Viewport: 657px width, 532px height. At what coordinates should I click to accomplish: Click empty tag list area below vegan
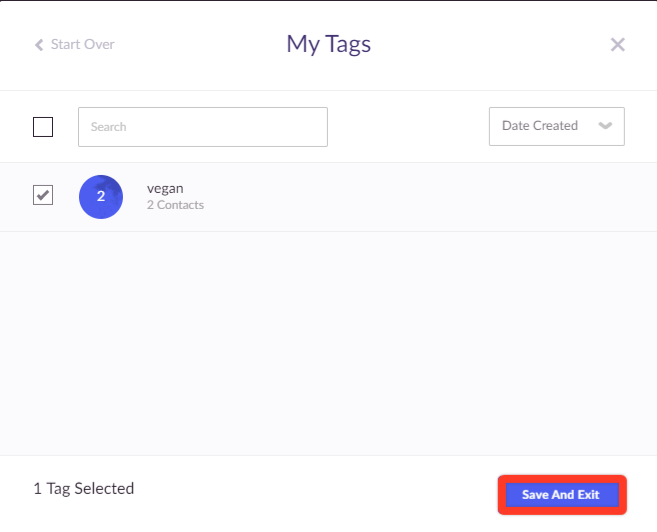point(328,343)
